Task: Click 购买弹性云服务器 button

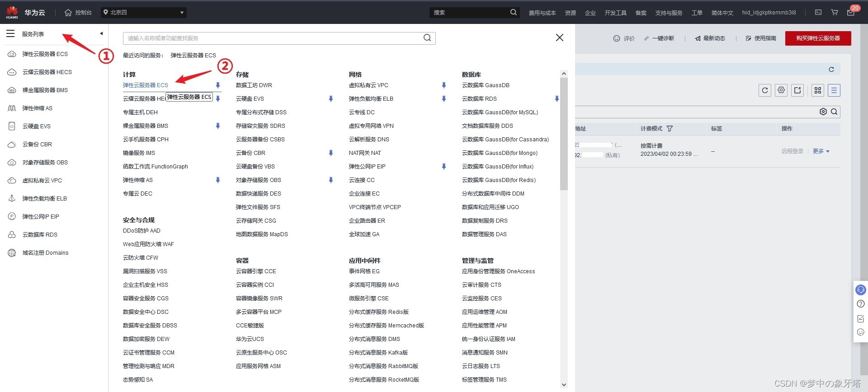Action: 818,38
